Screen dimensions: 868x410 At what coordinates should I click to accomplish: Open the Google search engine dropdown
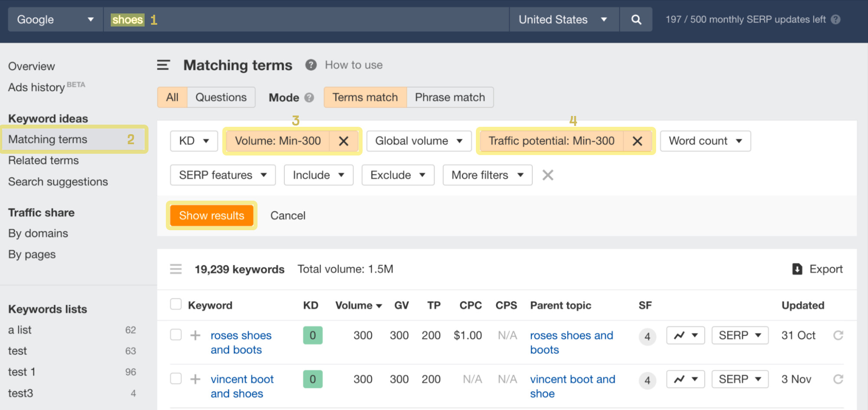(x=54, y=19)
